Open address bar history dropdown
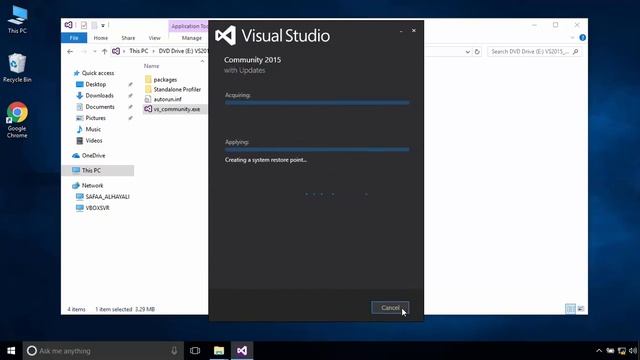Screen dimensions: 640x360 [467, 52]
